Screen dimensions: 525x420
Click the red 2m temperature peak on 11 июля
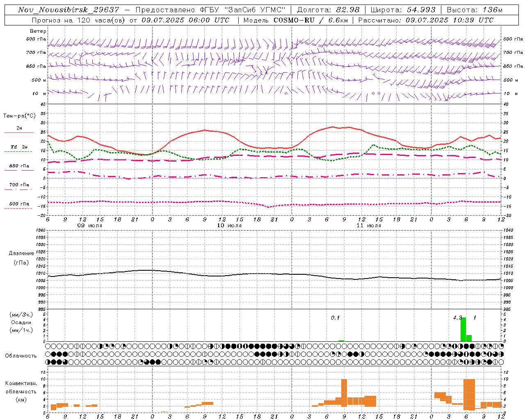(x=332, y=127)
